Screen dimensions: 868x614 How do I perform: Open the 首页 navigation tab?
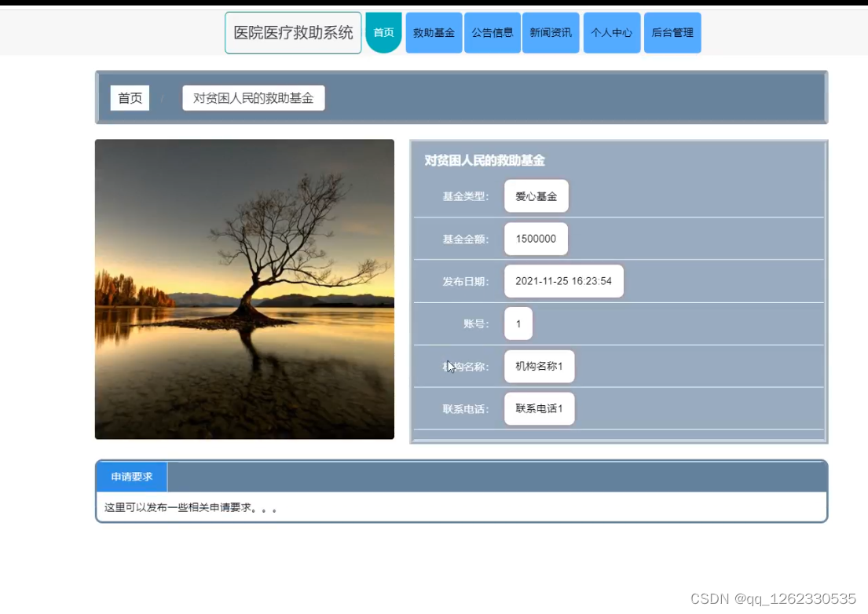[383, 33]
